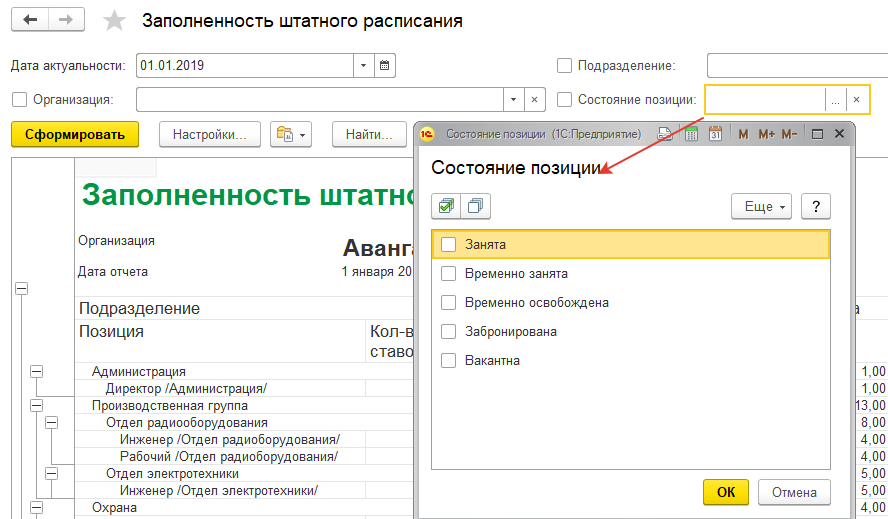The width and height of the screenshot is (888, 519).
Task: Check the Забронирована option
Action: (x=449, y=331)
